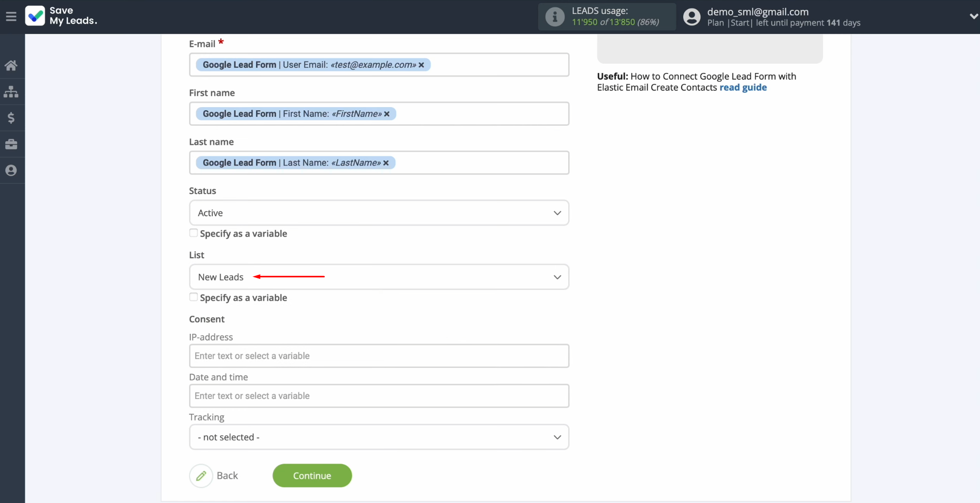
Task: Open the hamburger menu
Action: coord(11,17)
